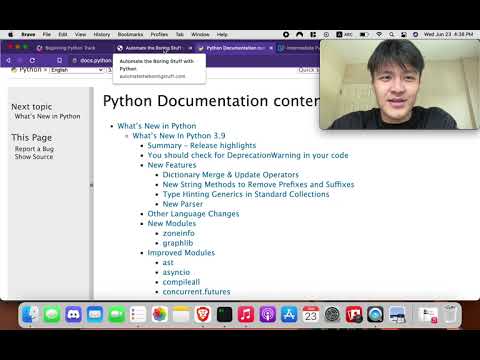Screen dimensions: 480x360
Task: Click the docs.python address bar
Action: (95, 60)
